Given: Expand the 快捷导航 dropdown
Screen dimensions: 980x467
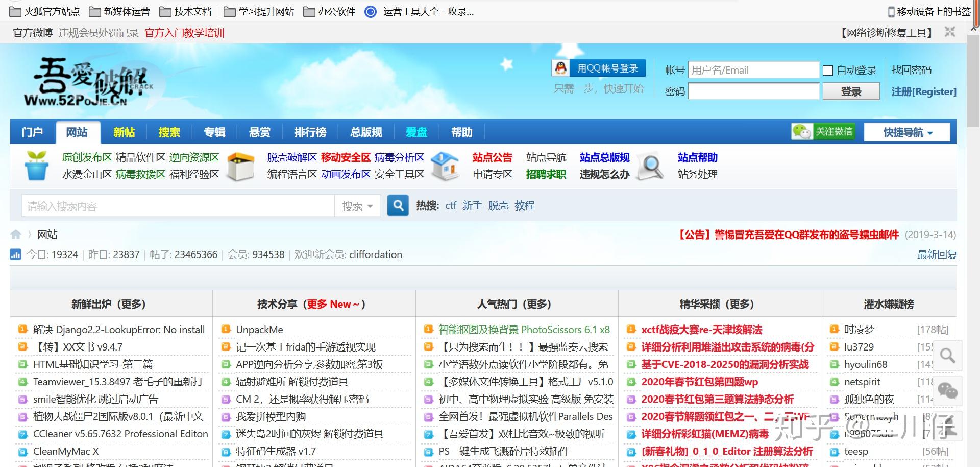Looking at the screenshot, I should click(x=907, y=132).
